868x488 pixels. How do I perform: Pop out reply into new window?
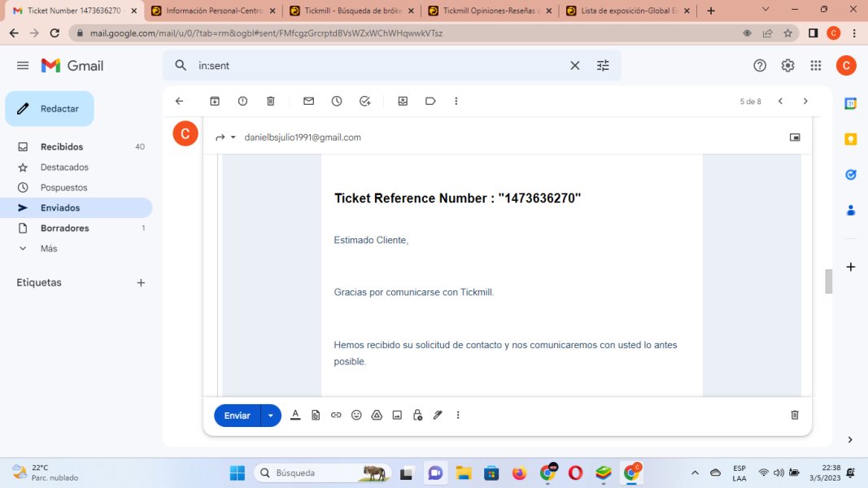pyautogui.click(x=794, y=137)
